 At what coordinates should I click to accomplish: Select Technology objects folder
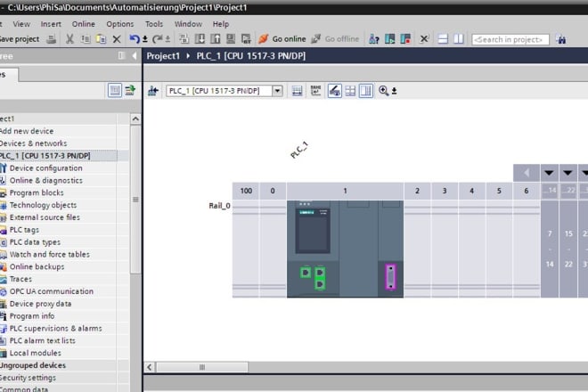(43, 205)
